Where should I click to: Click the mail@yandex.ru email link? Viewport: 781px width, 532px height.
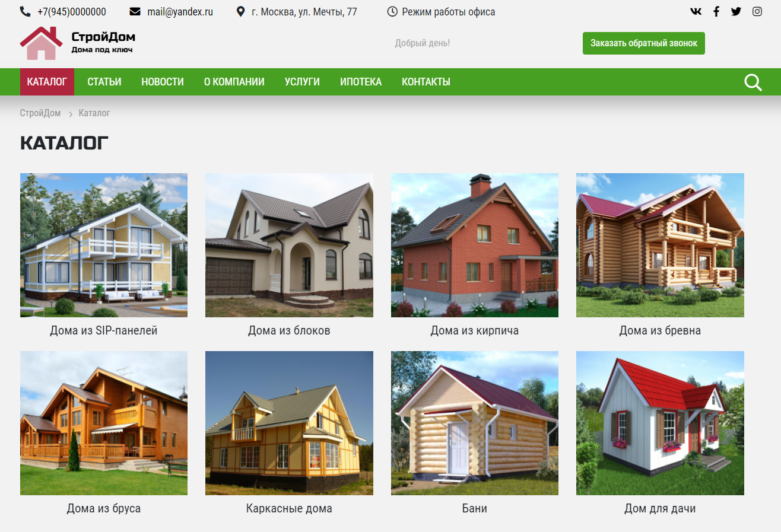coord(180,12)
